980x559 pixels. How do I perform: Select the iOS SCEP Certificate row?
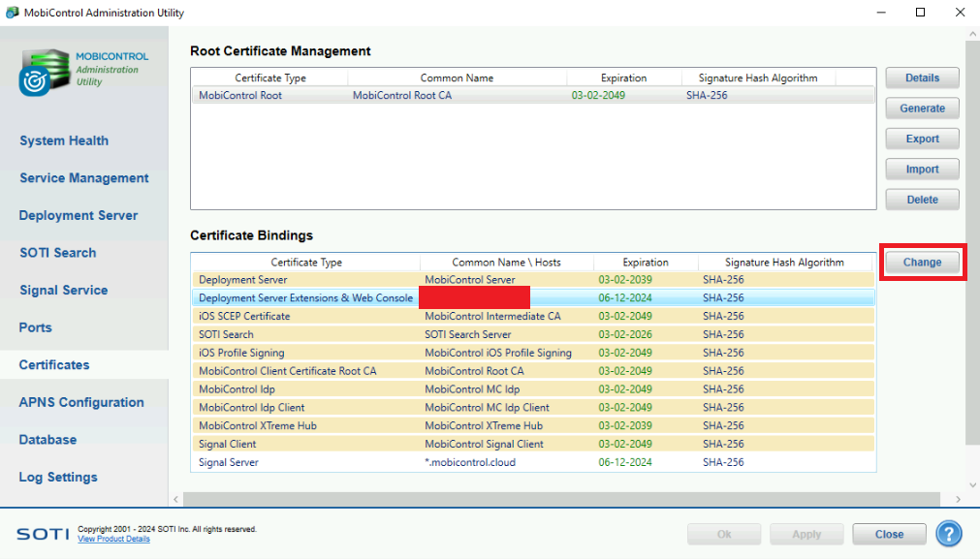tap(533, 316)
